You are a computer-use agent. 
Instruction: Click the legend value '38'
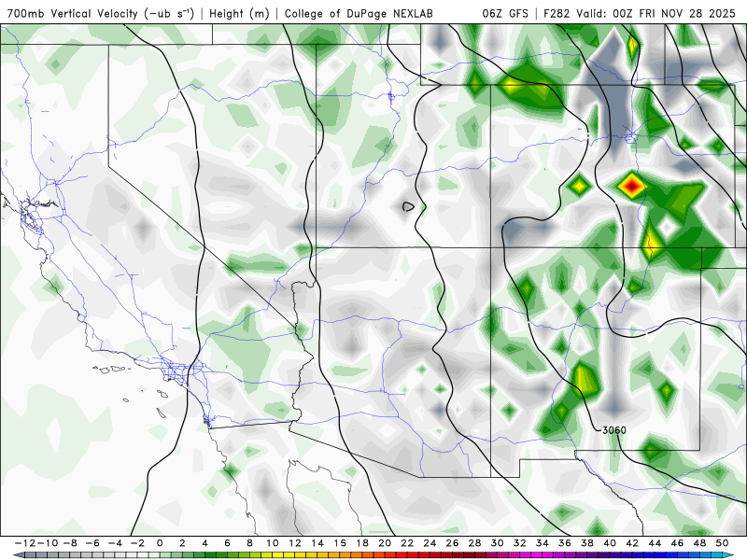coord(587,543)
